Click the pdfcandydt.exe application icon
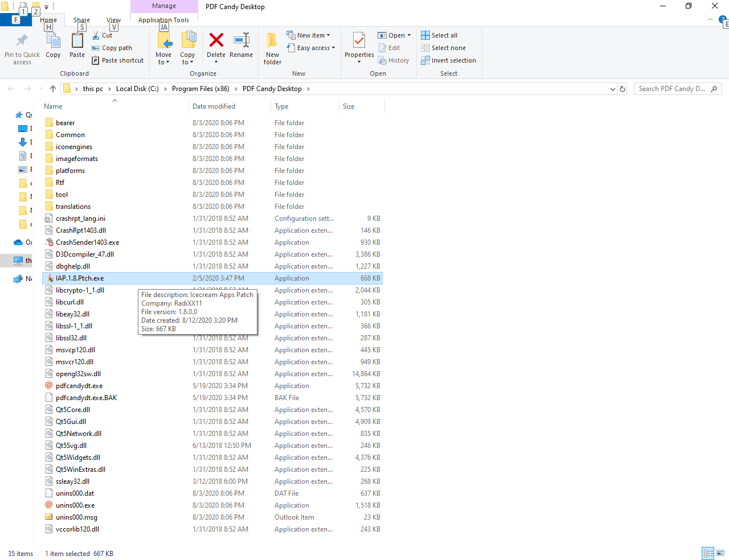The width and height of the screenshot is (729, 560). pos(49,385)
